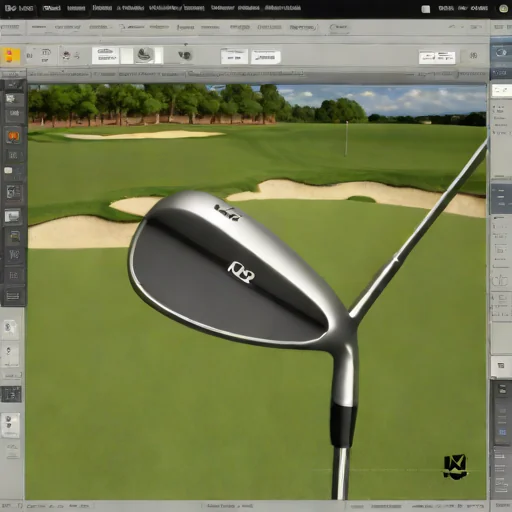Click the yellow-orange icon in the top toolbar
Image resolution: width=512 pixels, height=512 pixels.
tap(10, 56)
